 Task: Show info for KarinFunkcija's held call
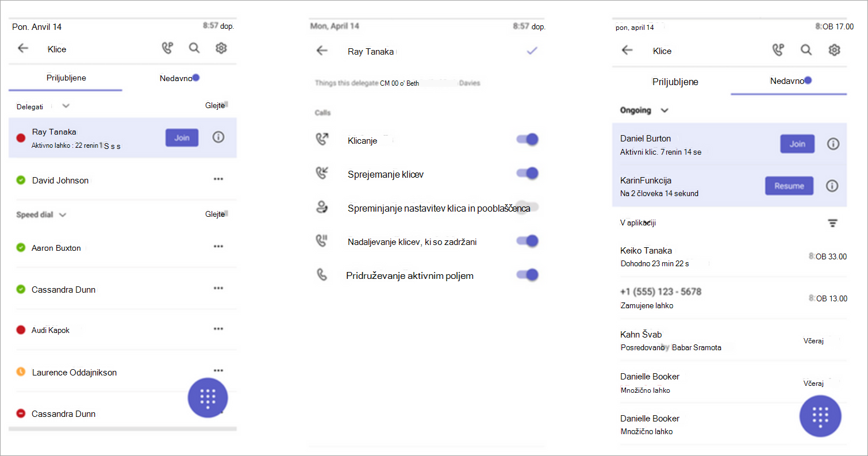click(832, 186)
